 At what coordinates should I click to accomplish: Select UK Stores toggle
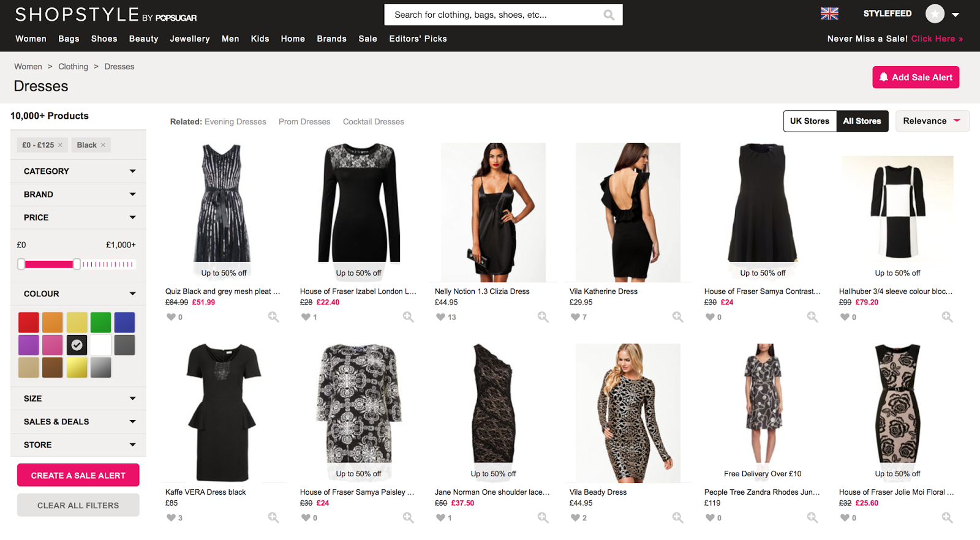click(809, 121)
